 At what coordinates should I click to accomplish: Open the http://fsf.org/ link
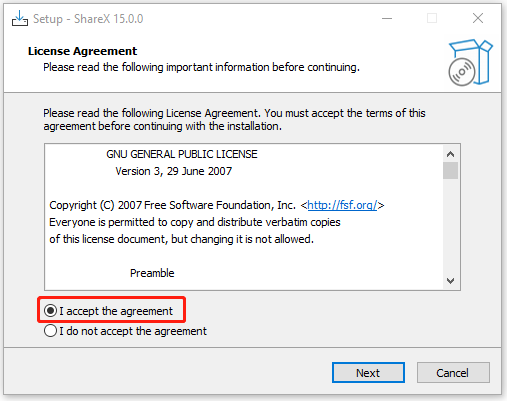(x=342, y=205)
